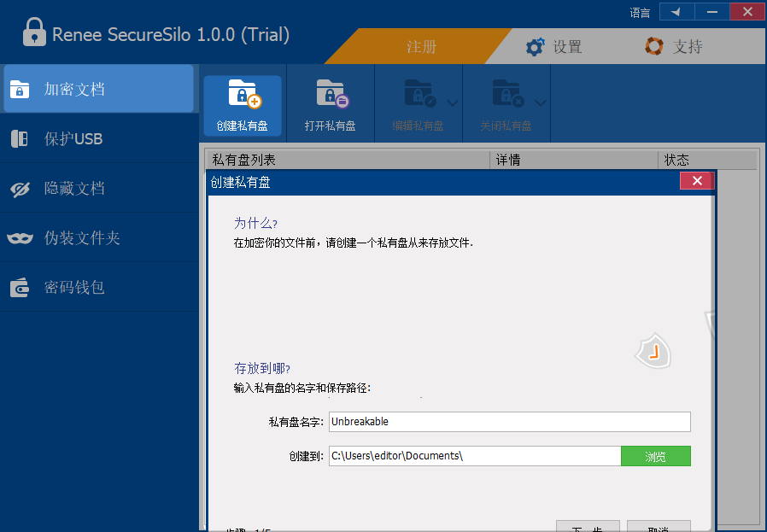The image size is (767, 532).
Task: Open the 加密文档 section in the sidebar
Action: click(x=98, y=89)
